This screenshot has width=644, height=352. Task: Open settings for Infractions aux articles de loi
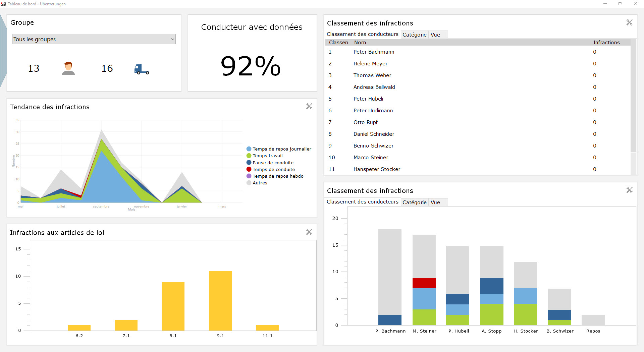309,232
